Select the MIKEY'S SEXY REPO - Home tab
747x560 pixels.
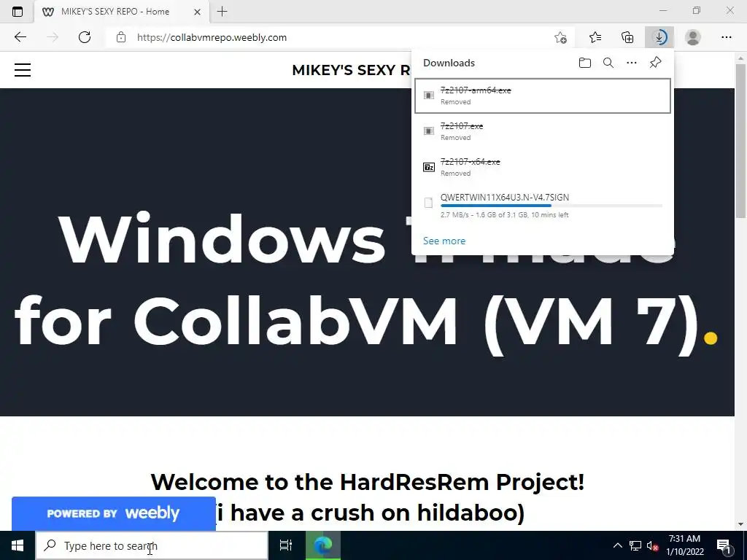pyautogui.click(x=122, y=12)
